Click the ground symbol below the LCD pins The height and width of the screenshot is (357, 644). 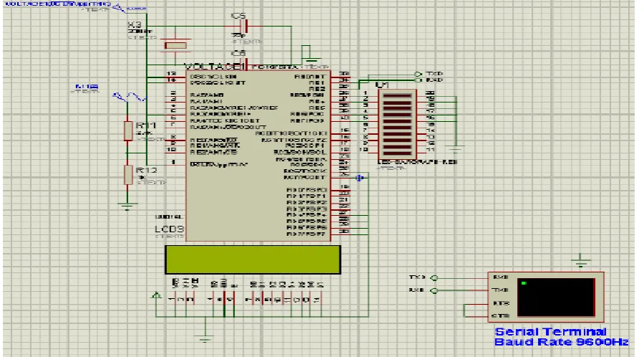click(x=205, y=339)
